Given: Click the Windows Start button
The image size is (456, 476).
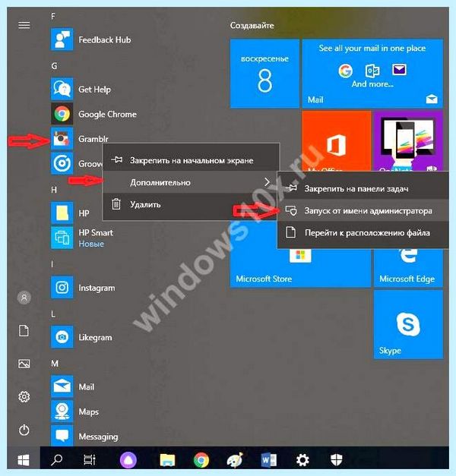Looking at the screenshot, I should pos(24,460).
